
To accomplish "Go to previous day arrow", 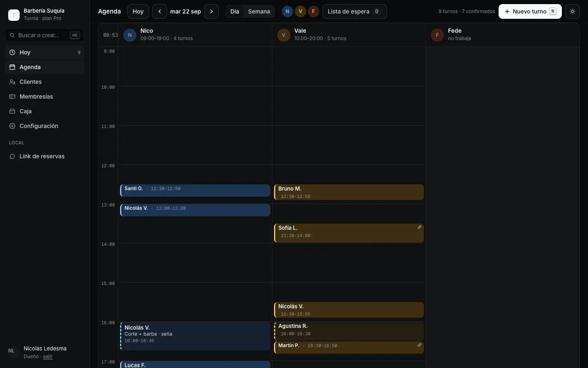I will (160, 11).
